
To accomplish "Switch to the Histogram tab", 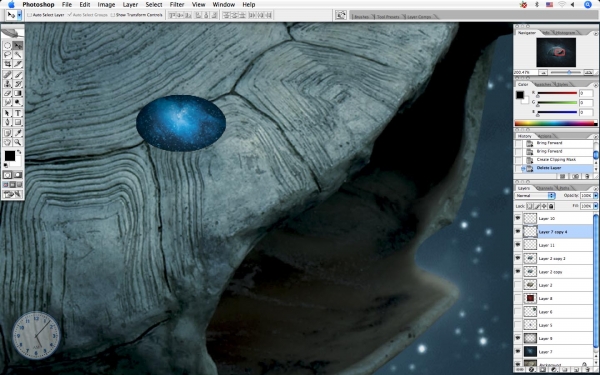I will 565,33.
